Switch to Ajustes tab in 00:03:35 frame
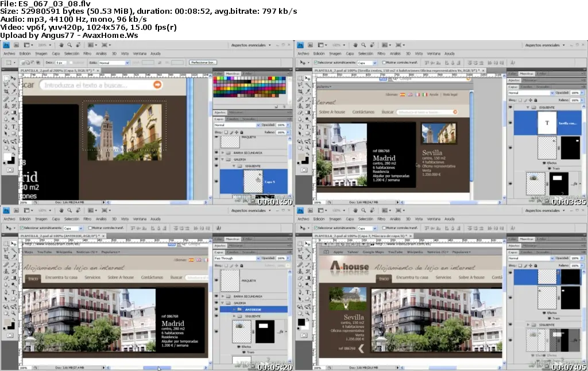 click(x=514, y=80)
